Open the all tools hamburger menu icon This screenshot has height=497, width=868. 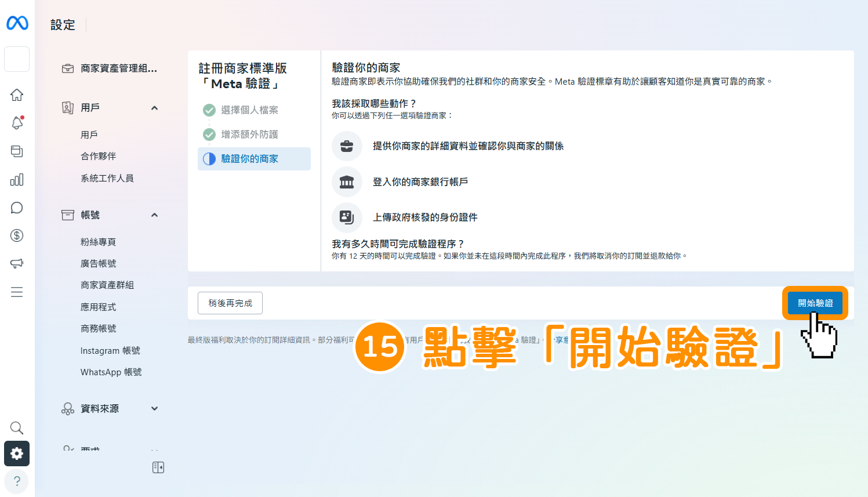17,292
